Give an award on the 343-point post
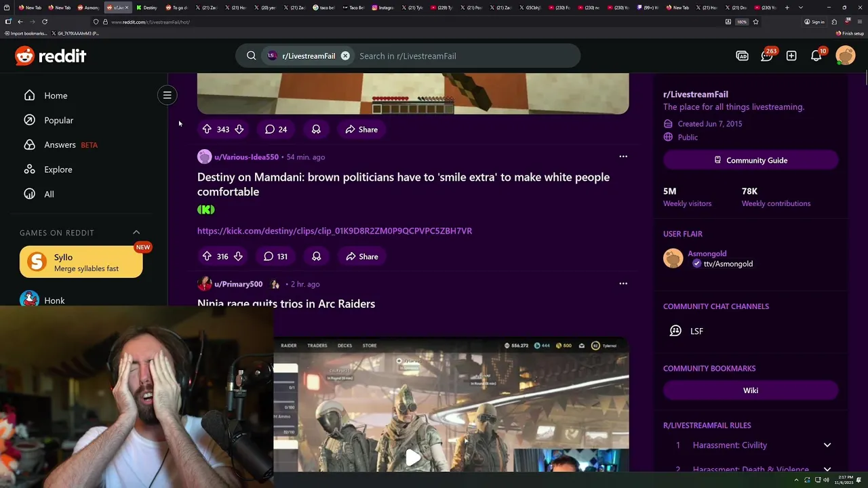The height and width of the screenshot is (488, 868). [x=316, y=129]
